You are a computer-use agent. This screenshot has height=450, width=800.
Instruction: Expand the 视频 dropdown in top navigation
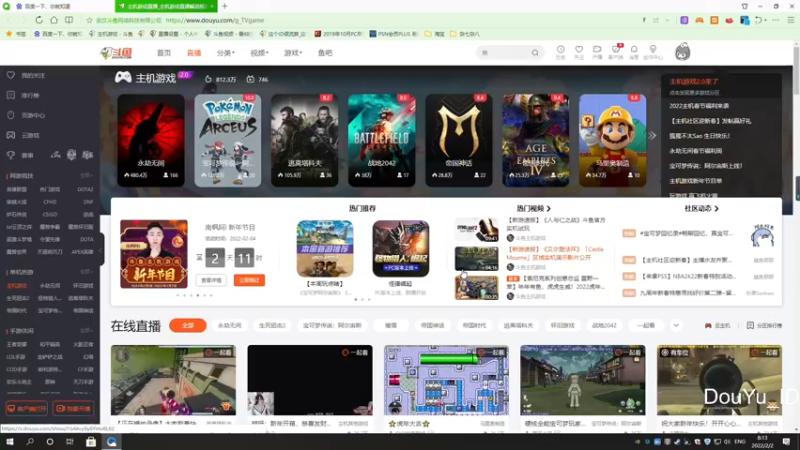coord(259,53)
